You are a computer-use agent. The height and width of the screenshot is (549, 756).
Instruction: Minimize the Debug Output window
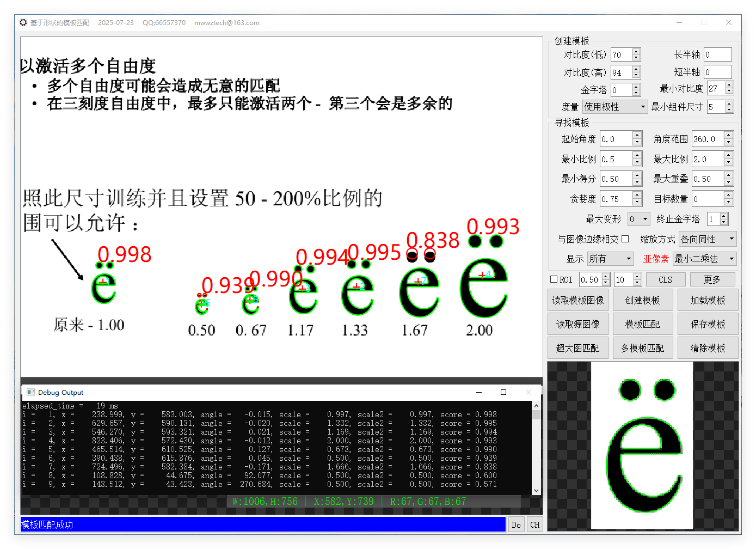(x=479, y=392)
